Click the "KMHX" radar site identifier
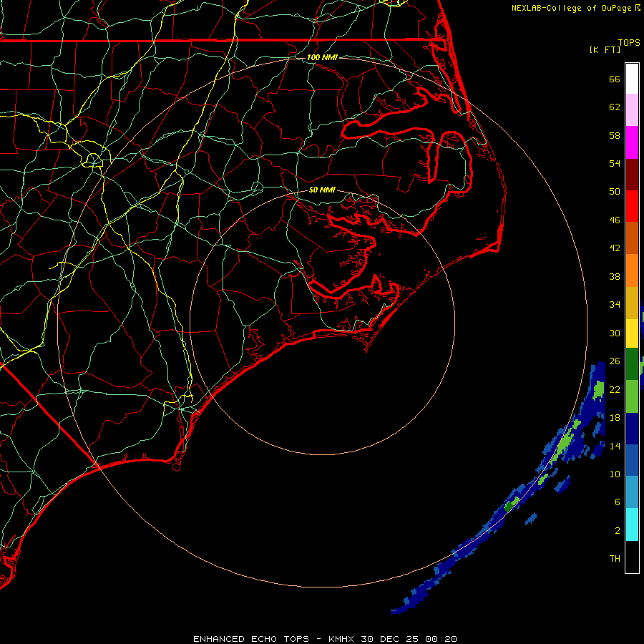 click(x=343, y=639)
